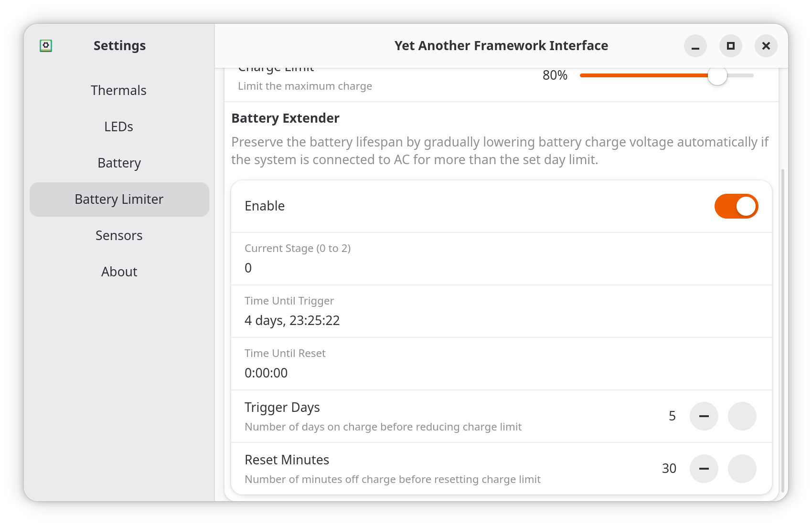This screenshot has width=812, height=525.
Task: Click the plus stepper for Trigger Days
Action: (742, 416)
